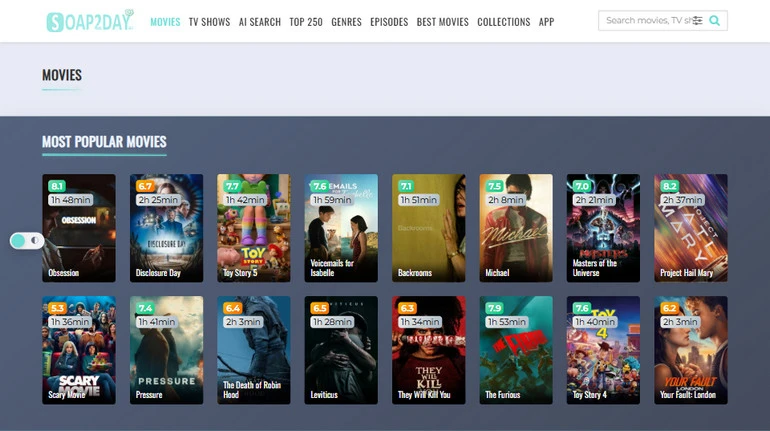The height and width of the screenshot is (431, 770).
Task: Open Best Movies page
Action: coord(442,22)
